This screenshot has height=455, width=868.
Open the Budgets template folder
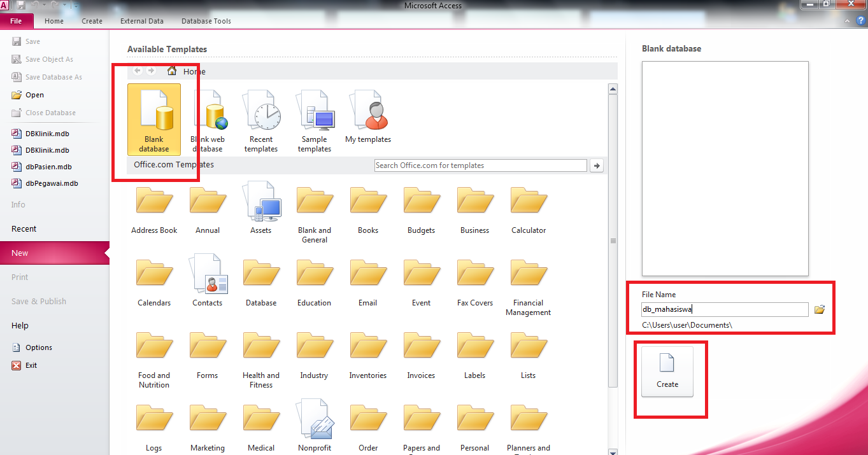422,209
